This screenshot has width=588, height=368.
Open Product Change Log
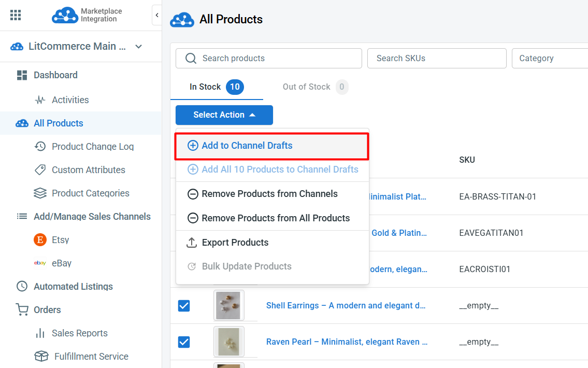93,146
